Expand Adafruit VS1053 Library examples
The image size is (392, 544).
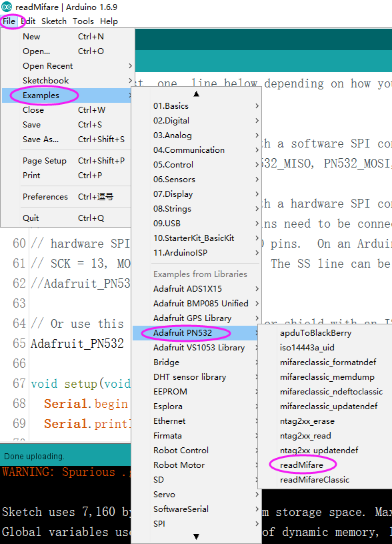196,347
